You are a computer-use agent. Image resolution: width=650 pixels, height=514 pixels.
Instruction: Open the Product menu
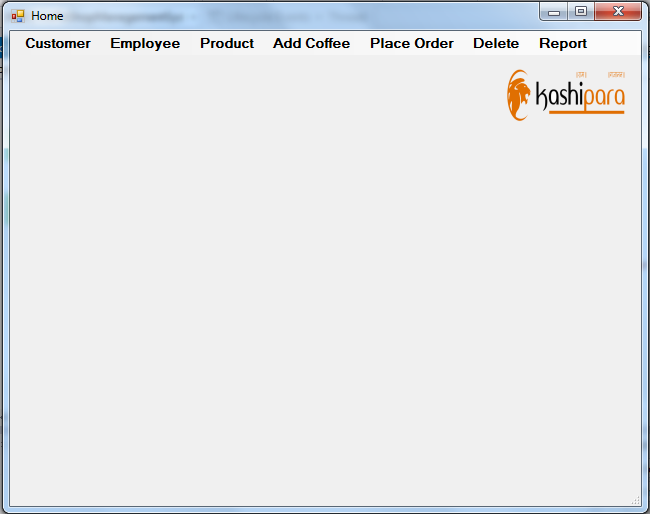227,44
